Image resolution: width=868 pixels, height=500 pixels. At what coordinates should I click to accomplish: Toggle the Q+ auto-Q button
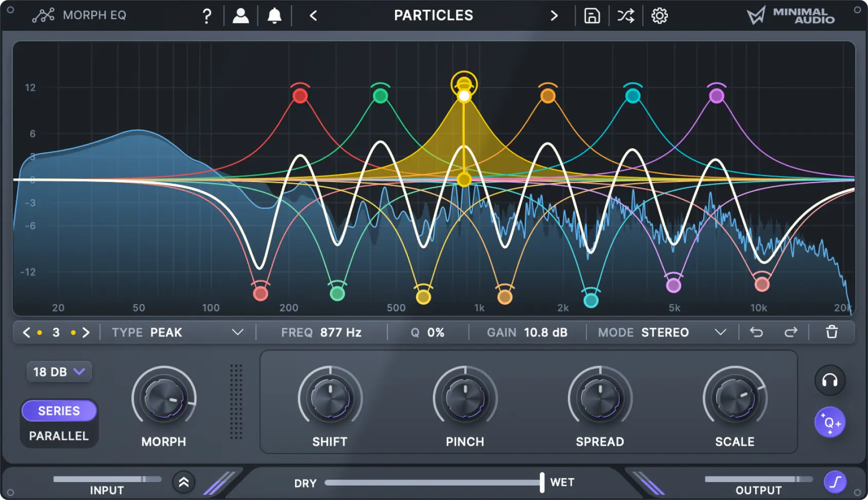coord(830,423)
